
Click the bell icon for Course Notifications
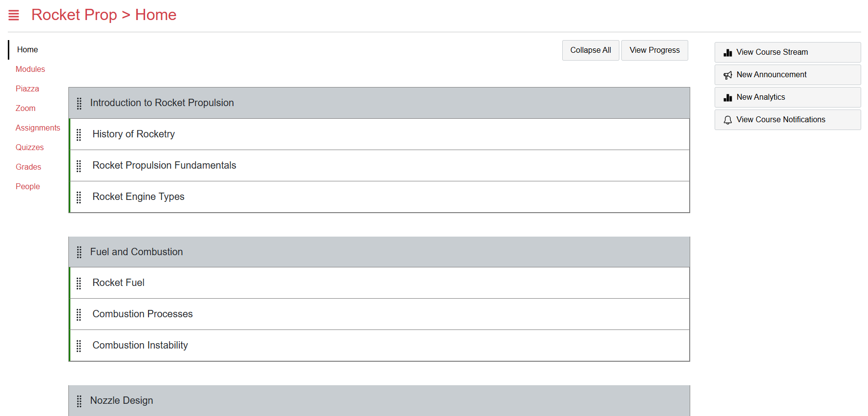pos(728,120)
